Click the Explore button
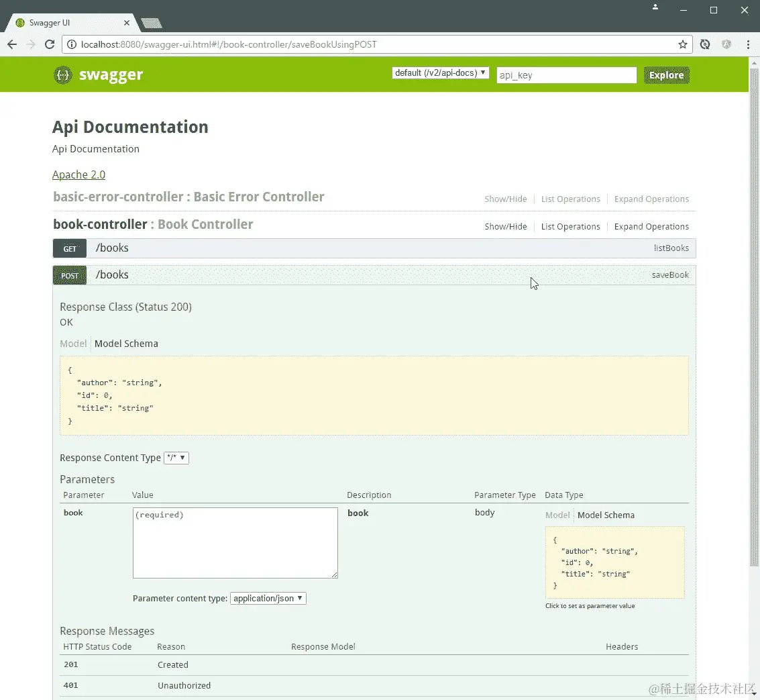Image resolution: width=760 pixels, height=700 pixels. 667,75
